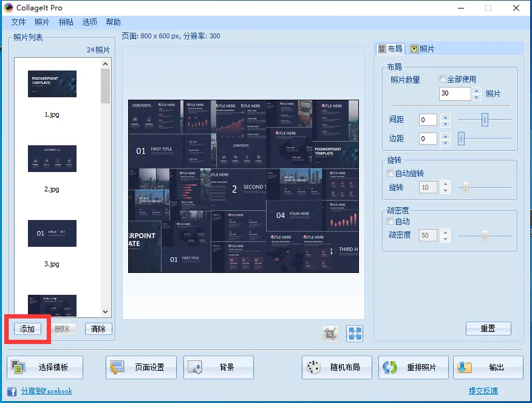Open the 拼贴 menu
This screenshot has height=403, width=532.
click(x=66, y=22)
